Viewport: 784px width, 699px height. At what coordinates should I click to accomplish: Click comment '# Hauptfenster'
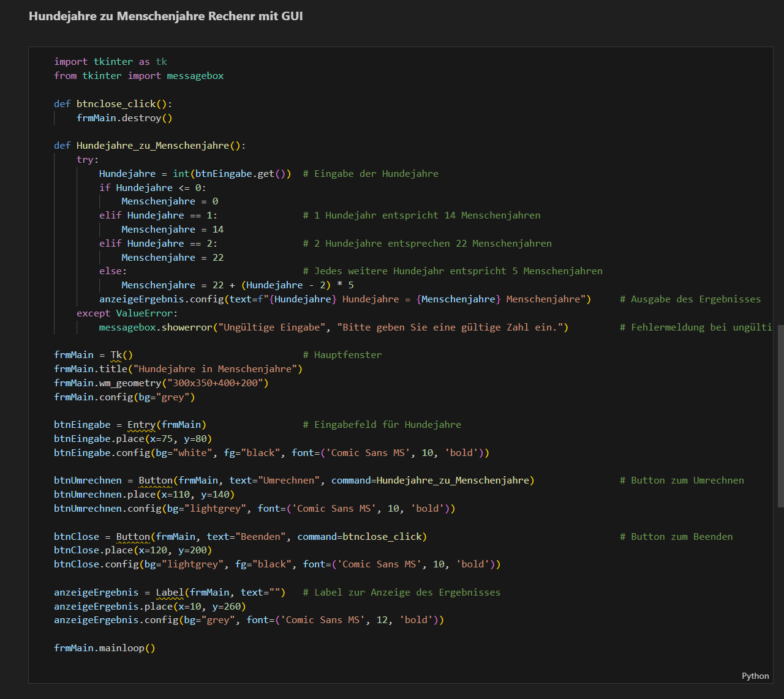point(342,355)
